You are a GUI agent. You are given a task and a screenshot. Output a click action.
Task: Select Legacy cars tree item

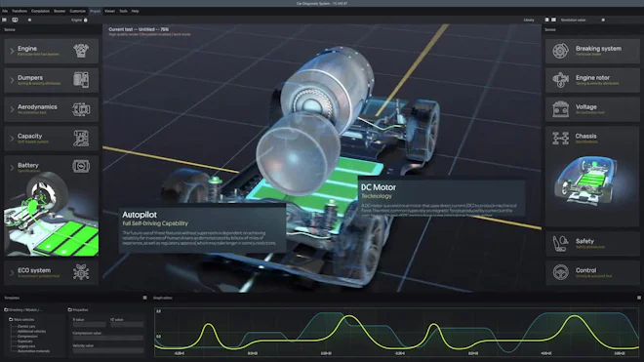(26, 346)
